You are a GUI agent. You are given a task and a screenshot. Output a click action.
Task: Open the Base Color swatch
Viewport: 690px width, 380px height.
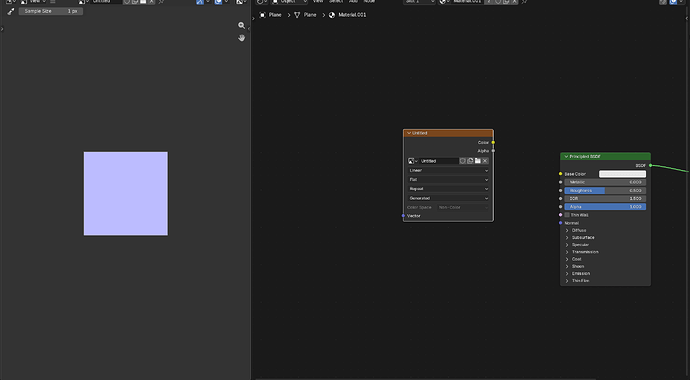(623, 174)
